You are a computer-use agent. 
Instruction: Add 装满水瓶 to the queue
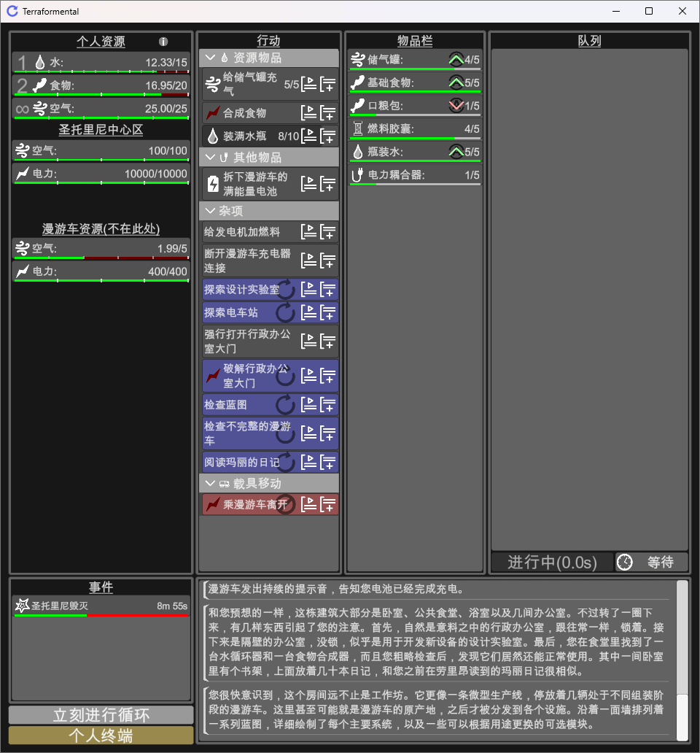328,136
